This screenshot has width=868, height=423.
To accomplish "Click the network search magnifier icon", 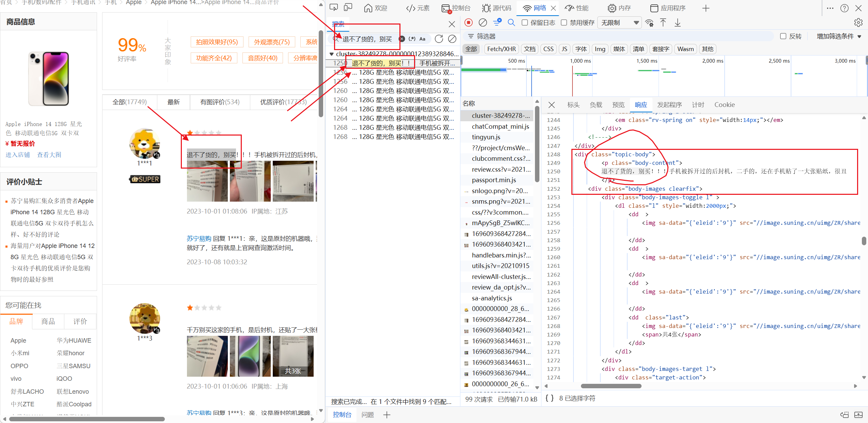I will pos(511,22).
